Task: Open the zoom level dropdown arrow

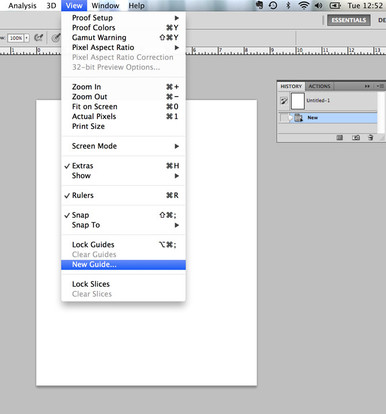Action: (27, 38)
